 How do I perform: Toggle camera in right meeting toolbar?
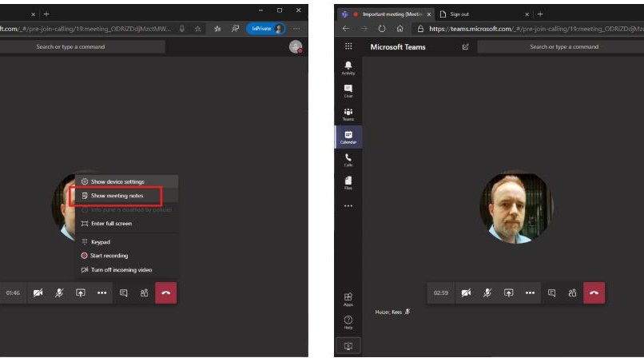coord(466,293)
